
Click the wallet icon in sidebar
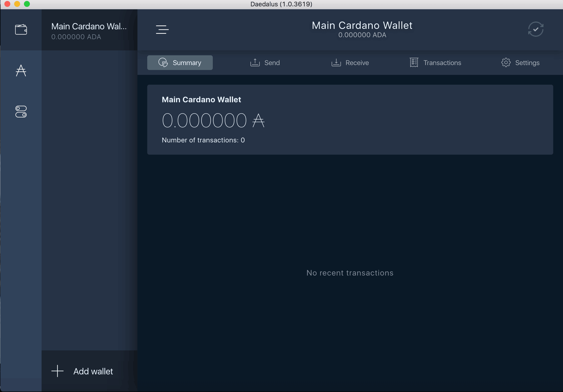tap(21, 29)
